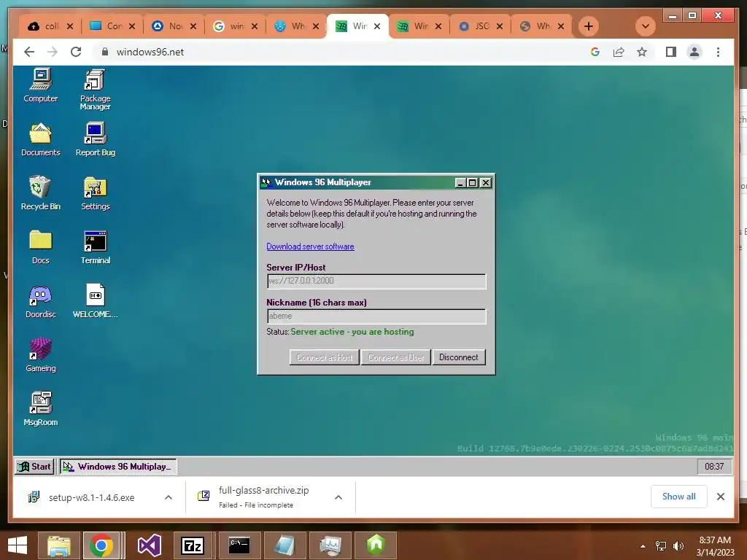Close the Windows 96 Multiplayer dialog
747x560 pixels.
click(x=485, y=182)
